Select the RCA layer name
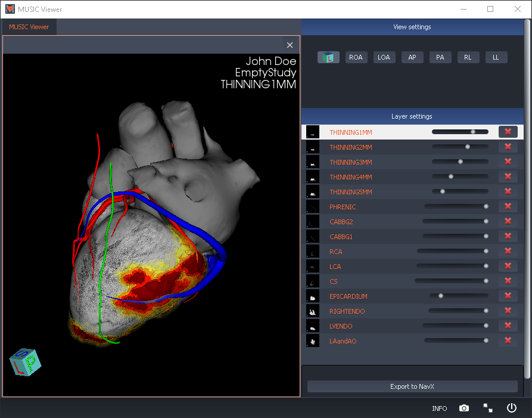The height and width of the screenshot is (418, 532). coord(336,252)
